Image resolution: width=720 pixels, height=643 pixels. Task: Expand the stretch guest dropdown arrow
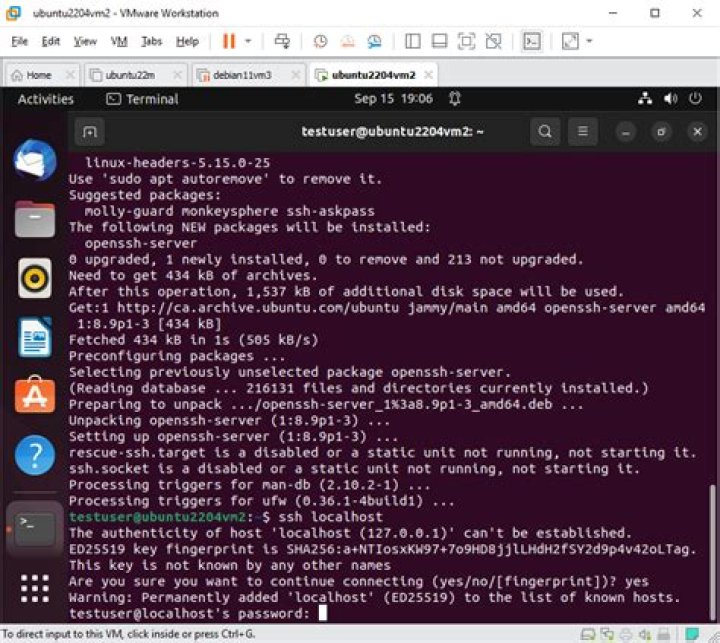coord(590,41)
